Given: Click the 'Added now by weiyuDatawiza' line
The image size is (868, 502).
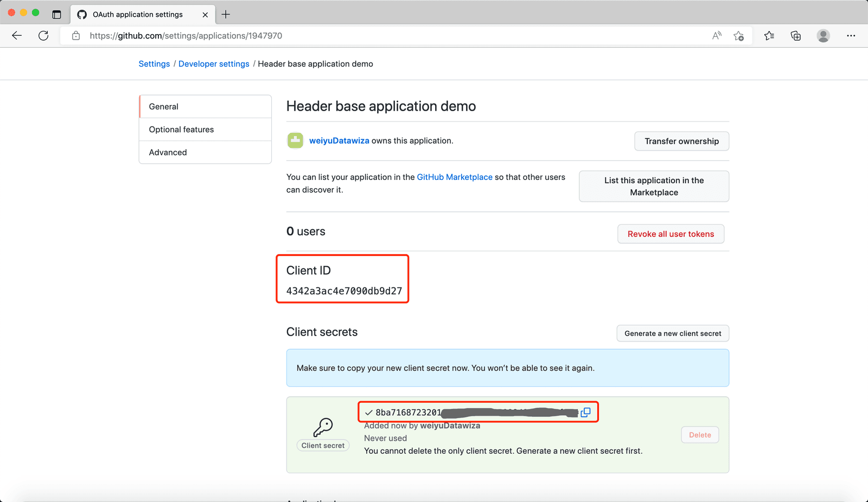Looking at the screenshot, I should pos(422,426).
